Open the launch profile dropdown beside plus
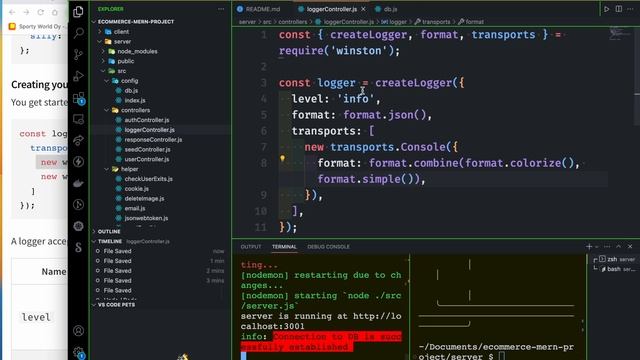The width and height of the screenshot is (640, 360). (x=596, y=247)
